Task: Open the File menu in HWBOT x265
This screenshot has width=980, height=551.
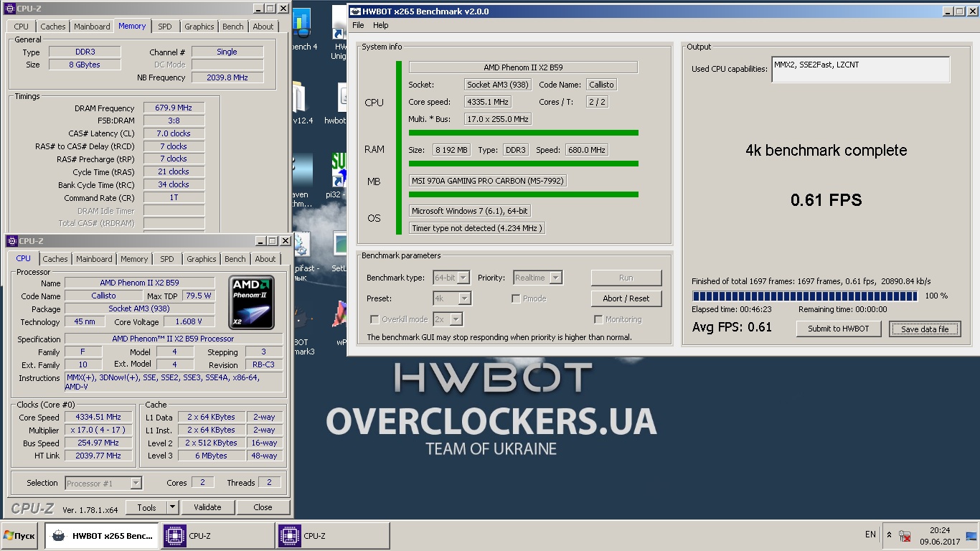Action: [358, 25]
